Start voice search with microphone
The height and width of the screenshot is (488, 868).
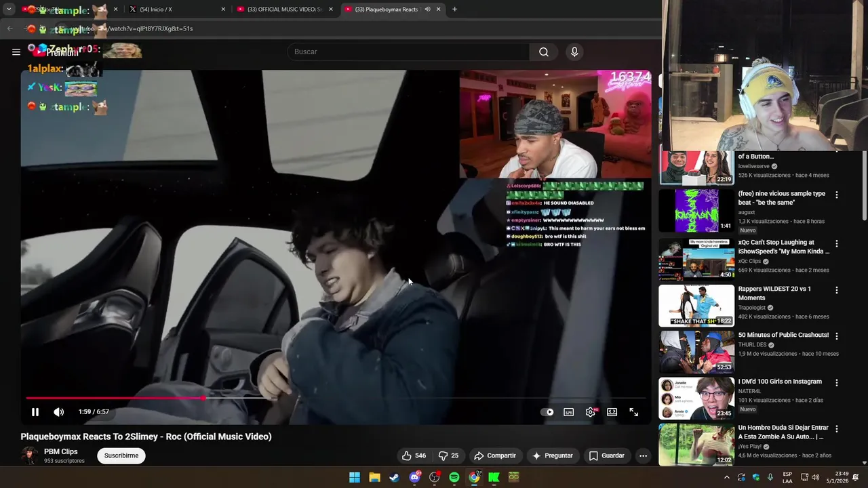click(574, 52)
